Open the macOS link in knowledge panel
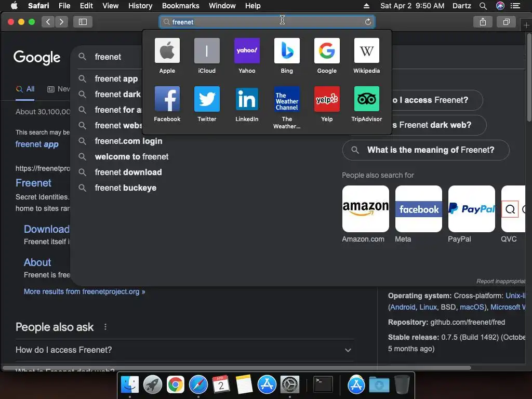 [x=472, y=307]
